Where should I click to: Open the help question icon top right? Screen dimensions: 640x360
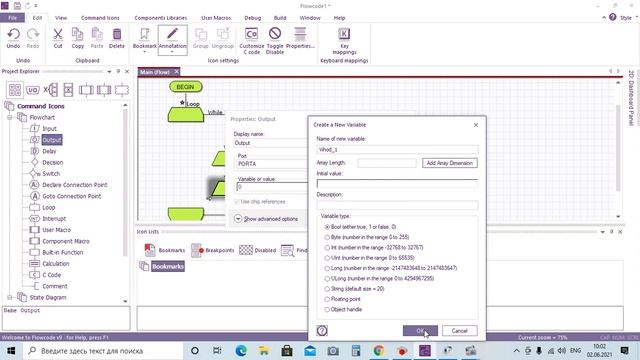pyautogui.click(x=612, y=17)
